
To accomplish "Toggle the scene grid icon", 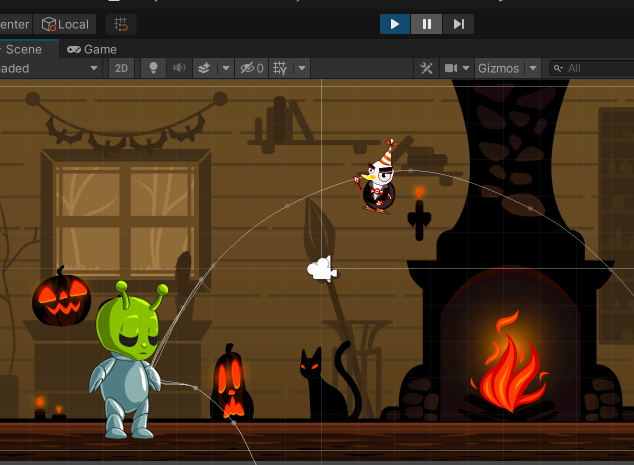I will pos(280,68).
